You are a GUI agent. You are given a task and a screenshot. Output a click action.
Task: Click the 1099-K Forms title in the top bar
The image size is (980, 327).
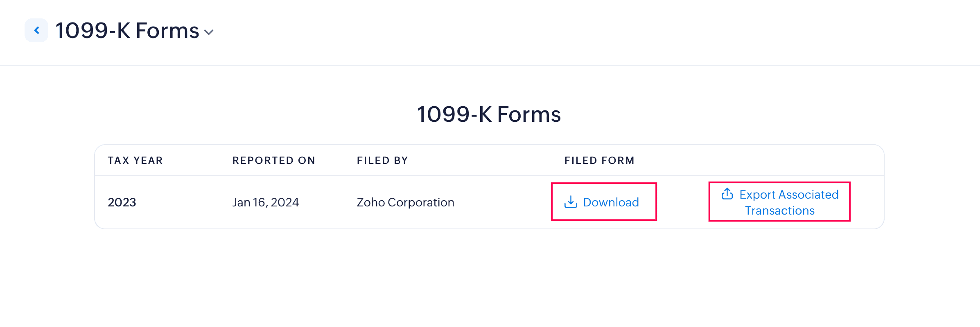(127, 31)
